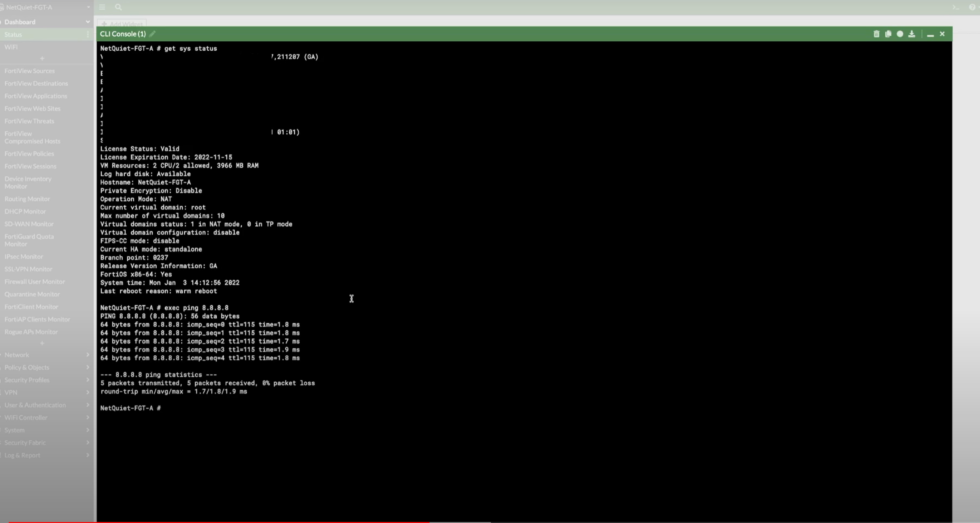The image size is (980, 523).
Task: Clear the CLI Console output using trash icon
Action: (x=876, y=34)
